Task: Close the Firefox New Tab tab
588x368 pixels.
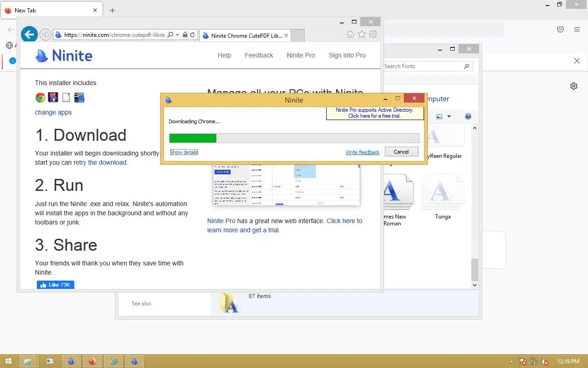Action: pos(95,10)
